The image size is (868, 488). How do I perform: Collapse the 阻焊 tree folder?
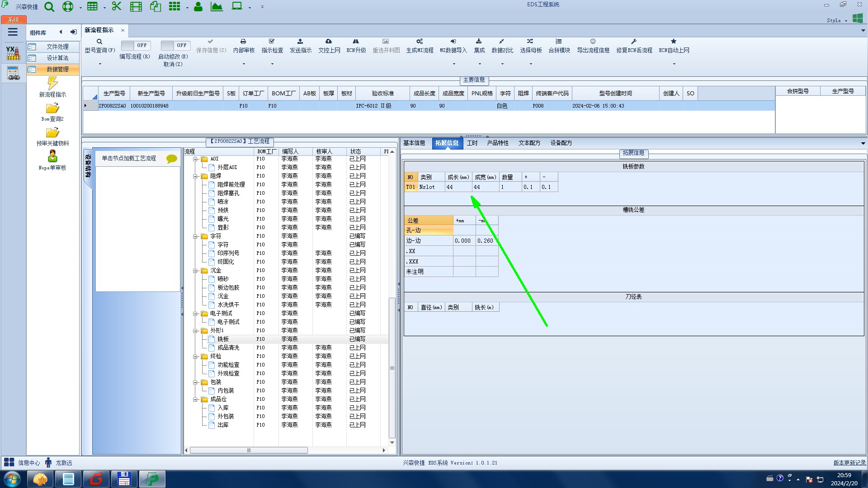(x=196, y=176)
